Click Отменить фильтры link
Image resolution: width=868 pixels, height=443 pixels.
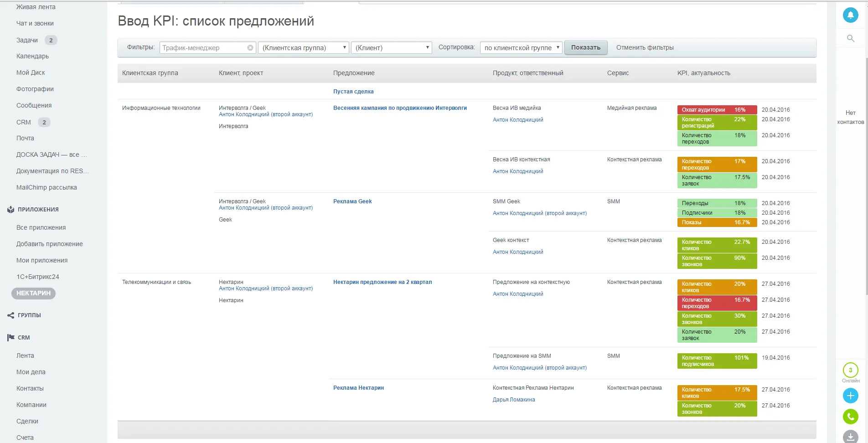[x=645, y=48]
